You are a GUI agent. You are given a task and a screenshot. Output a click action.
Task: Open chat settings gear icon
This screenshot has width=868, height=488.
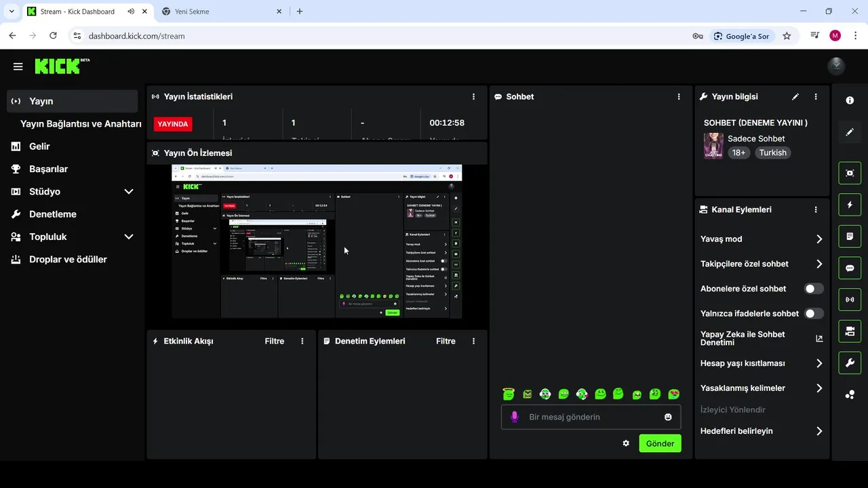tap(626, 443)
